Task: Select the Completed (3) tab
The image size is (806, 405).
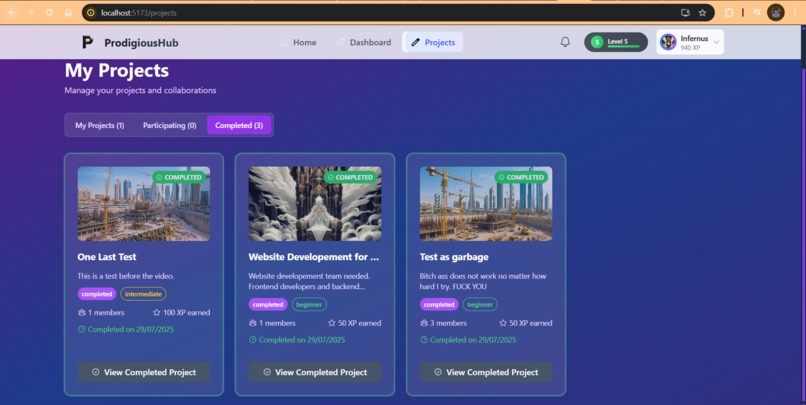Action: (x=239, y=125)
